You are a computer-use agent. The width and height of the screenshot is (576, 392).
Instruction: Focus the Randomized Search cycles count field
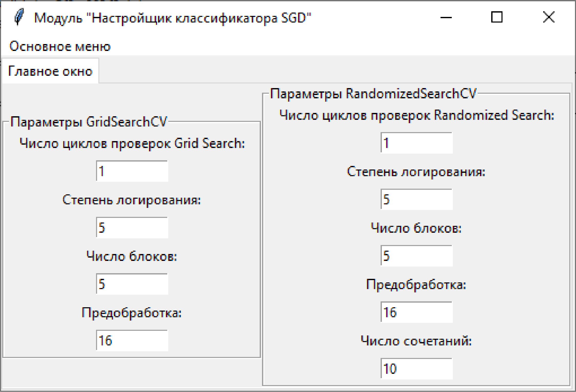pos(416,143)
